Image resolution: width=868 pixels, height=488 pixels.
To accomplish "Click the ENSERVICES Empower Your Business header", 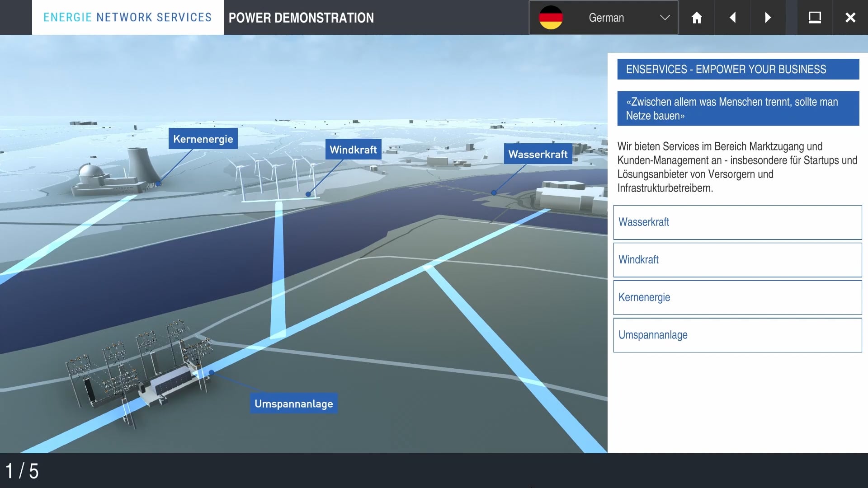I will click(738, 69).
